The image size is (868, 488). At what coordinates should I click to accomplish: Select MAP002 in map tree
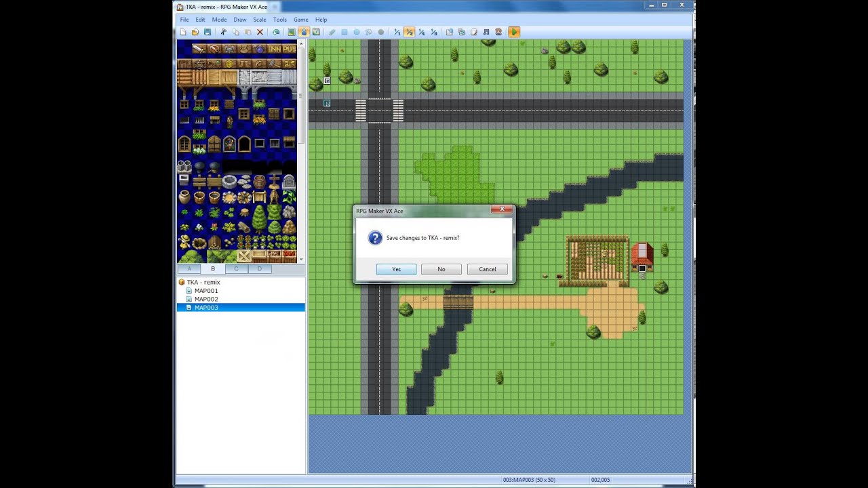pos(206,299)
